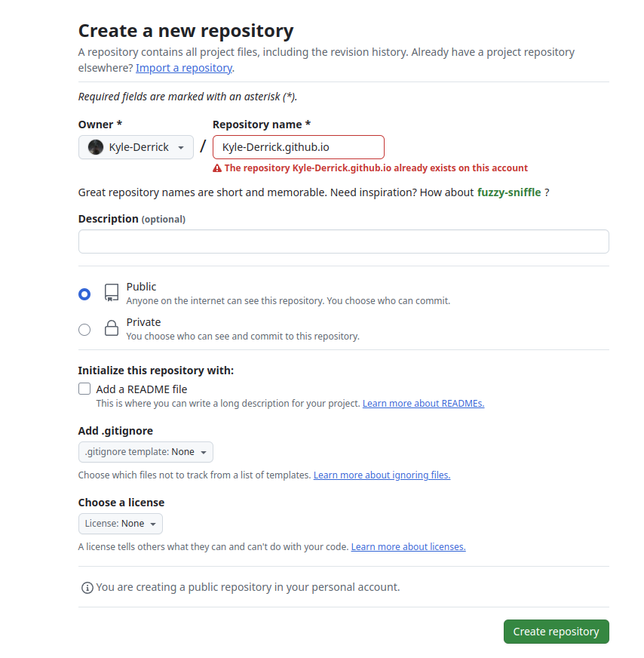Viewport: 644px width, 658px height.
Task: Click into the Description text field
Action: click(343, 241)
